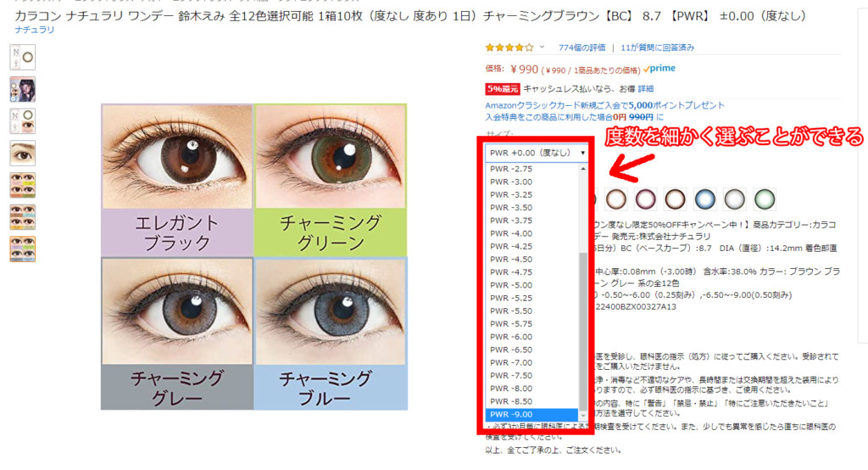This screenshot has height=470, width=868.
Task: View the model photo thumbnail
Action: 23,89
